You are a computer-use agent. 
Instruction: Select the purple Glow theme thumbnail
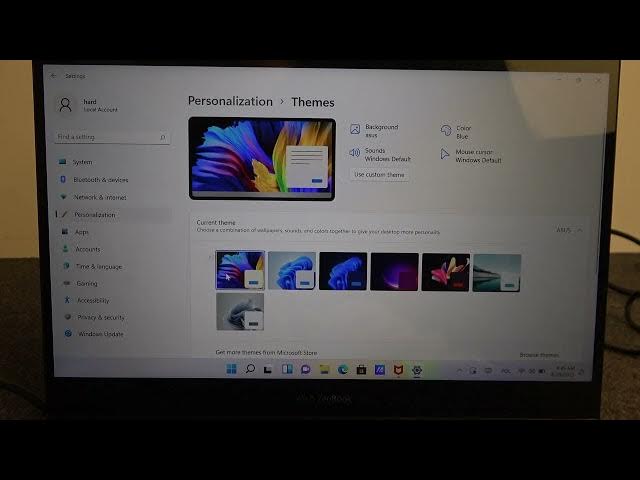point(394,272)
